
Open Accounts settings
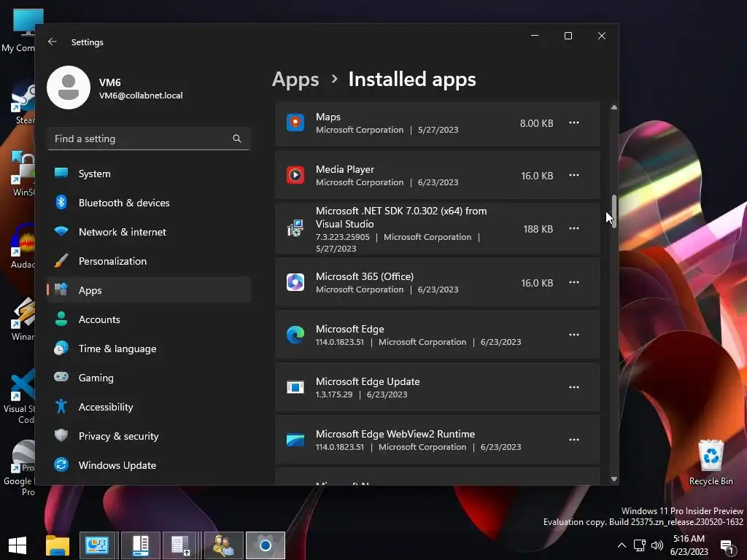[x=149, y=319]
